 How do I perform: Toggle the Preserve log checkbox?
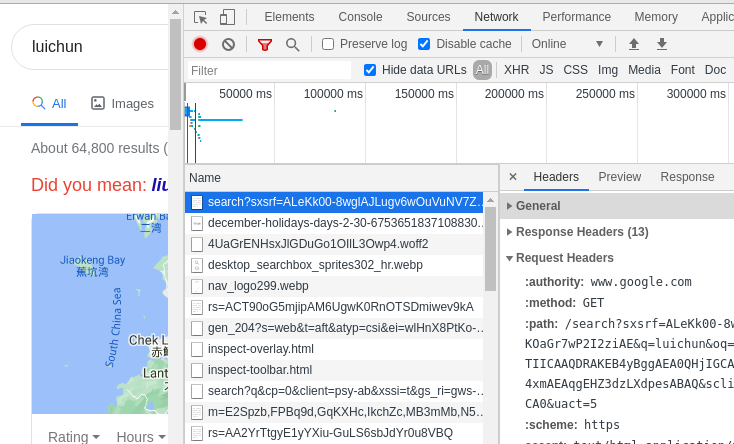(x=328, y=44)
